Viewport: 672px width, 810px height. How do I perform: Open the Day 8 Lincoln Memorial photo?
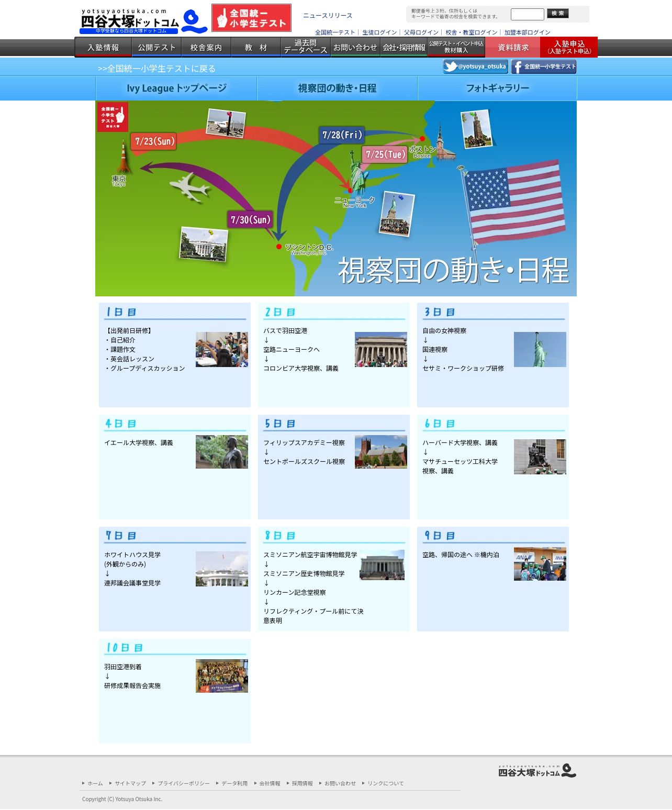(x=382, y=565)
